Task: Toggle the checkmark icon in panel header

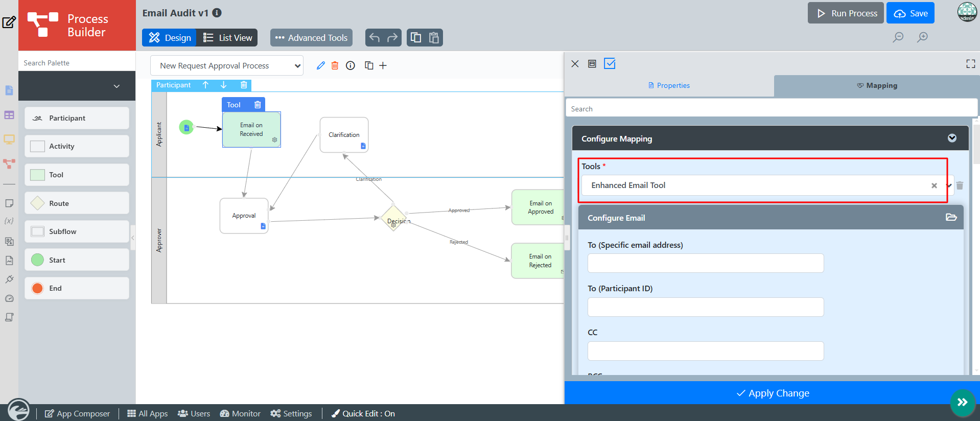Action: click(610, 64)
